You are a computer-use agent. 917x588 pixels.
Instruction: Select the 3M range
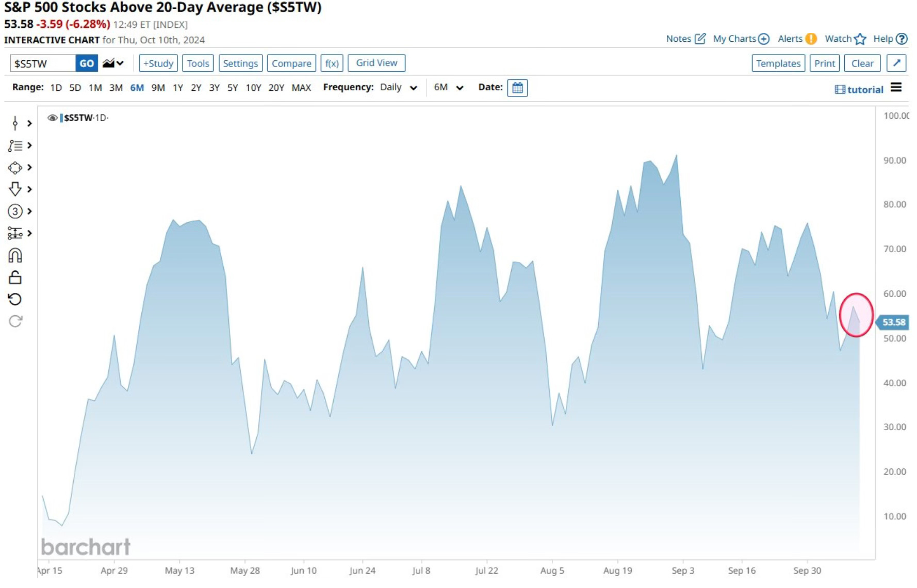click(x=116, y=88)
